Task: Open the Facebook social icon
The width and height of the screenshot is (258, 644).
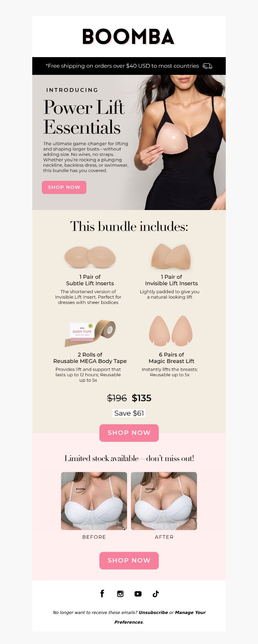Action: [102, 594]
